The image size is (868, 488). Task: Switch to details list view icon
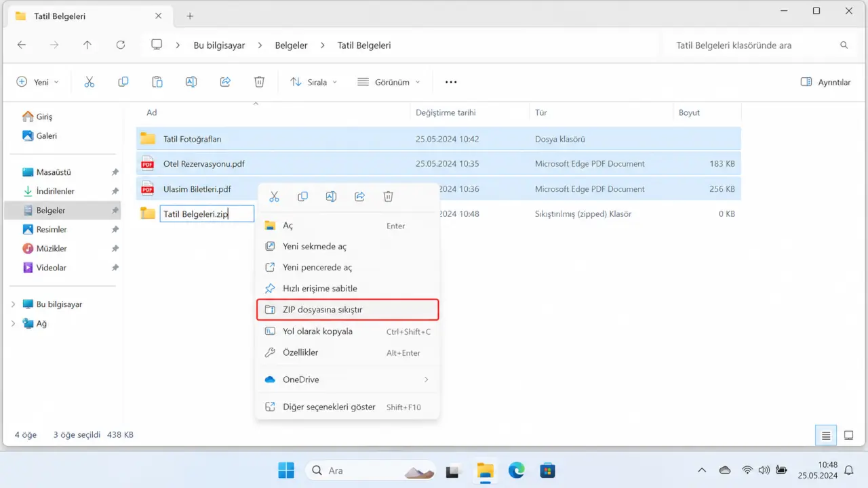coord(826,436)
